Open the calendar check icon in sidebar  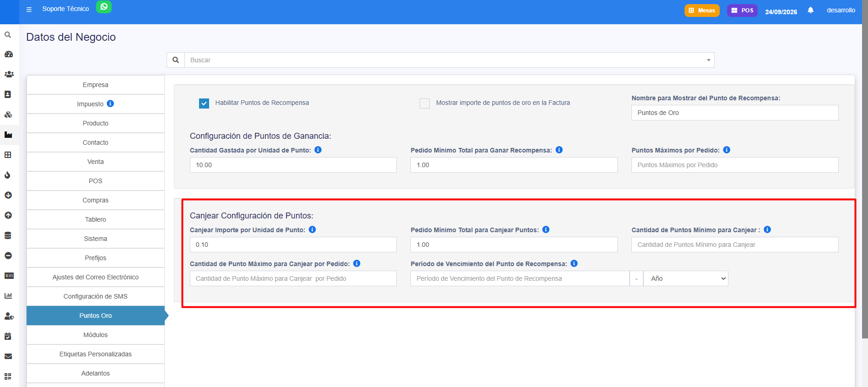[x=8, y=336]
